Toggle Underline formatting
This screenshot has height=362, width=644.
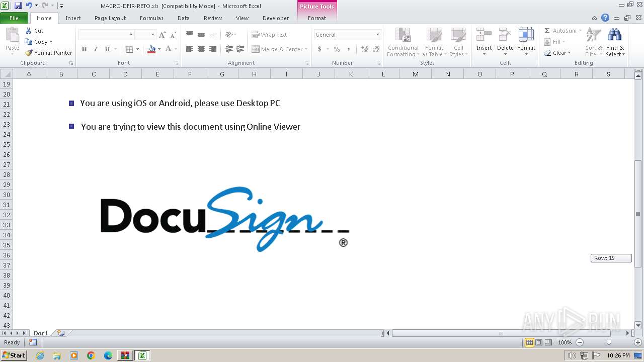[x=107, y=49]
